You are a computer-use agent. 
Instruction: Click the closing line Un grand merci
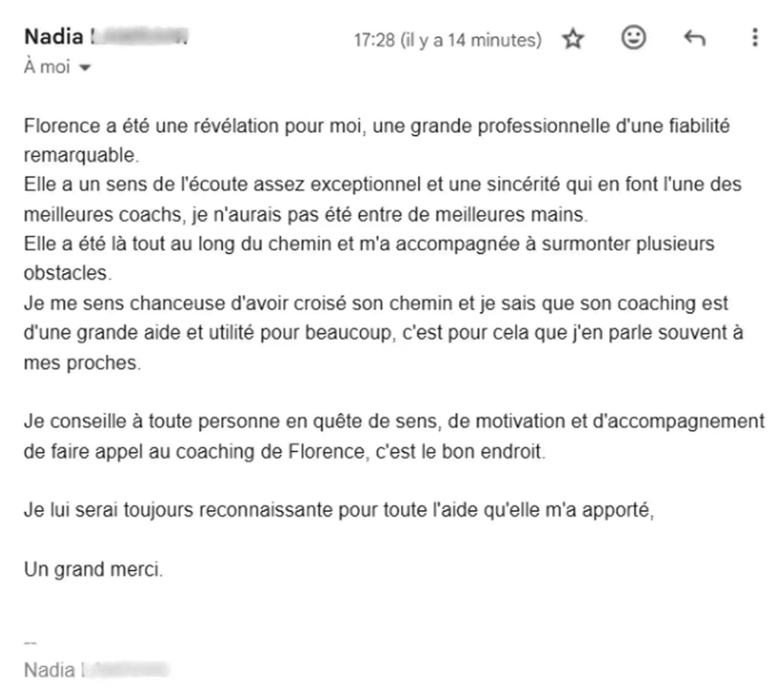[93, 569]
